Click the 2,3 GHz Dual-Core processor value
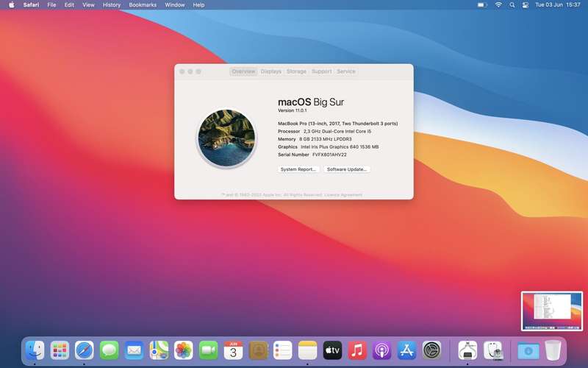This screenshot has width=588, height=368. pyautogui.click(x=337, y=132)
